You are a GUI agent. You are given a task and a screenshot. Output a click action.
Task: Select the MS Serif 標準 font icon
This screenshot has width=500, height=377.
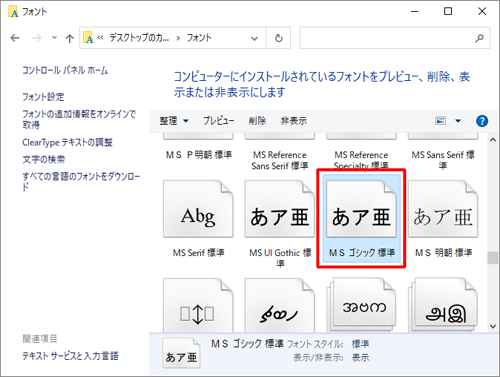coord(198,209)
